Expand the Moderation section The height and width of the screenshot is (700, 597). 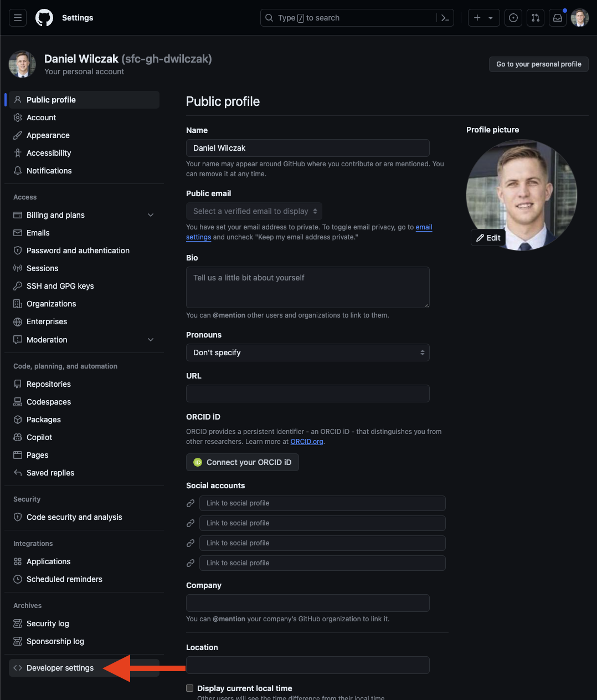[x=151, y=340]
